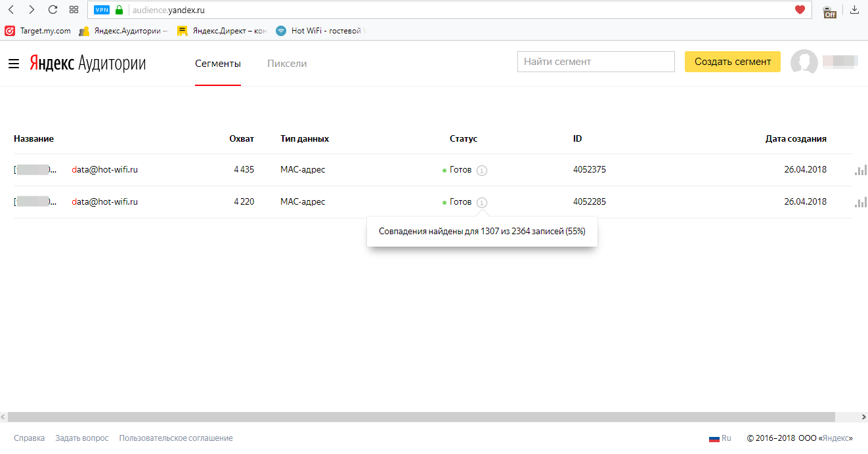Viewport: 868px width, 454px height.
Task: Switch to the Пиксели tab
Action: (287, 64)
